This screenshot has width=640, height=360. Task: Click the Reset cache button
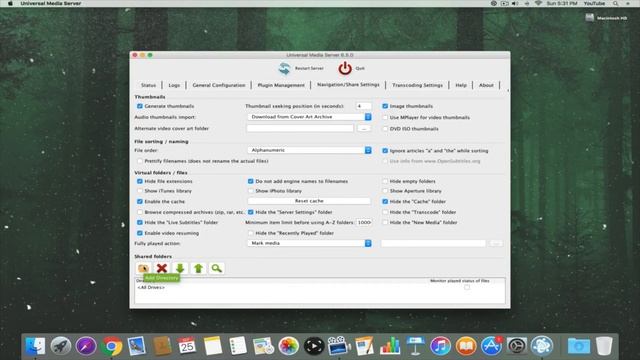309,201
